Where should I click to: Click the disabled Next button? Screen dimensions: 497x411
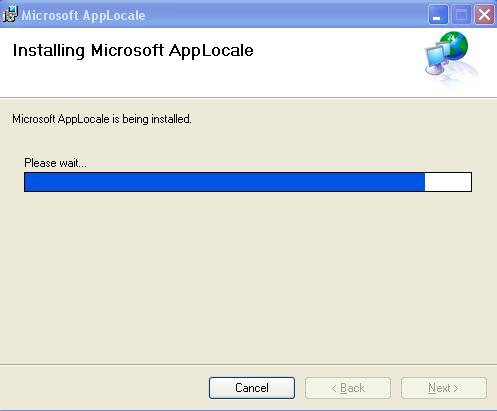point(444,388)
